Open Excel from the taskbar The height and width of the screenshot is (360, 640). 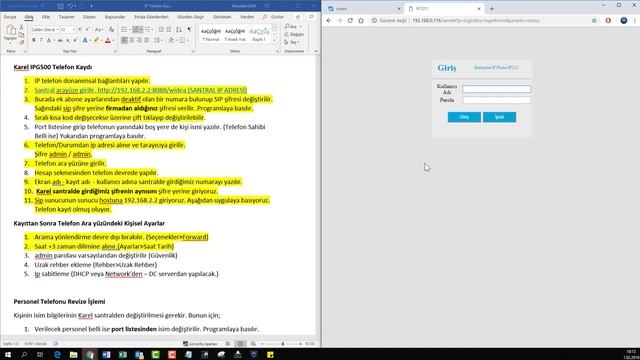click(x=123, y=355)
